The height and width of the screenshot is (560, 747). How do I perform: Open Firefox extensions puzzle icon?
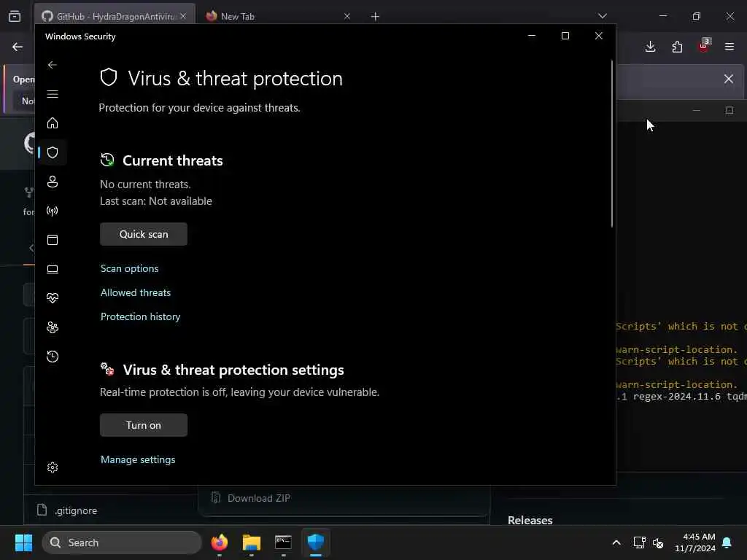click(x=677, y=47)
